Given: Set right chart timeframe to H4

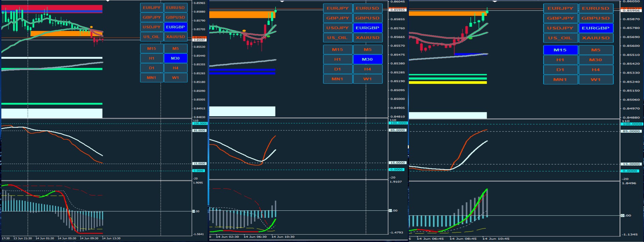Looking at the screenshot, I should tap(596, 70).
